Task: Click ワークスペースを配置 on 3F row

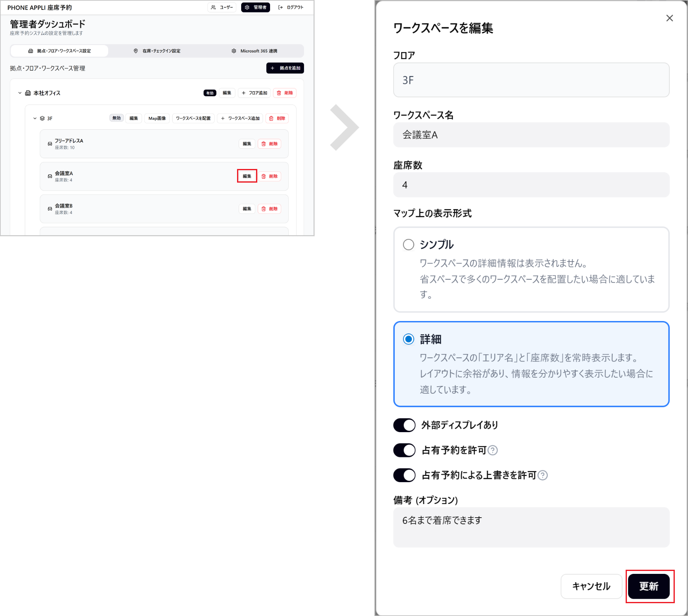Action: click(193, 119)
